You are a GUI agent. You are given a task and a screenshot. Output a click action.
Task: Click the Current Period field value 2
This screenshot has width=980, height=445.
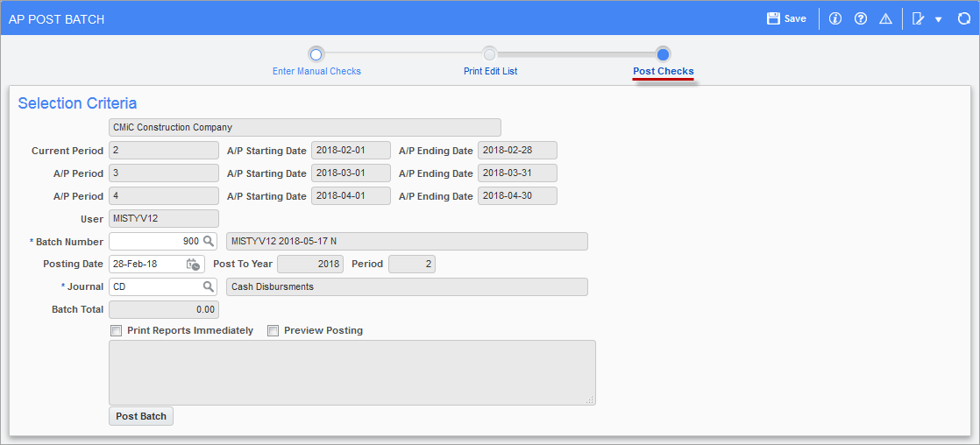coord(164,150)
